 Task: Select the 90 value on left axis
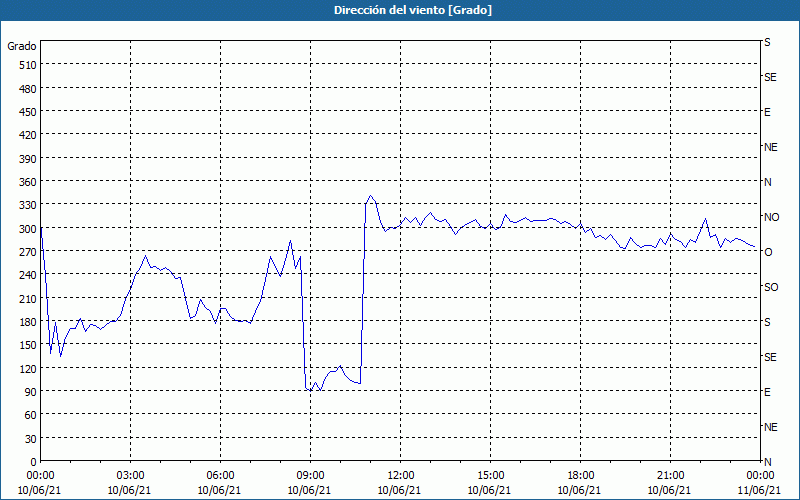31,391
